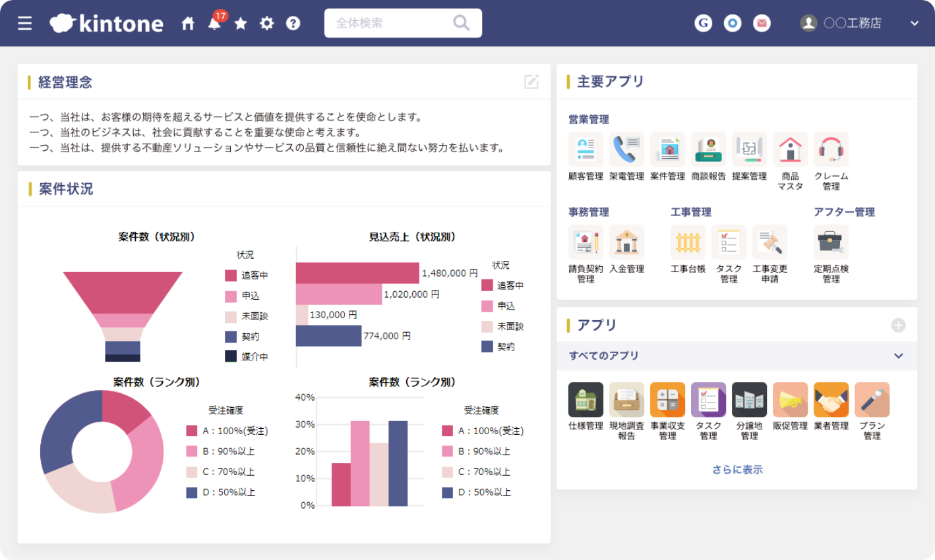Open the クレーム管理 headset app

coord(831,150)
